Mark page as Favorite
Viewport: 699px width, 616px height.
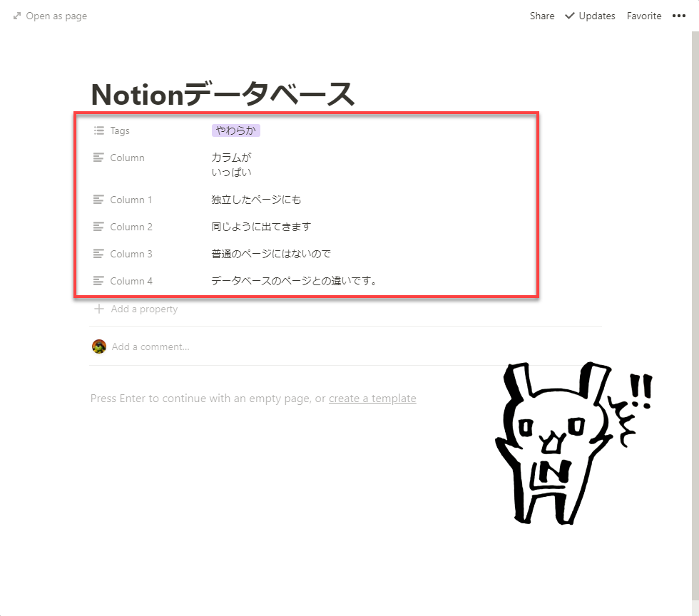coord(643,16)
